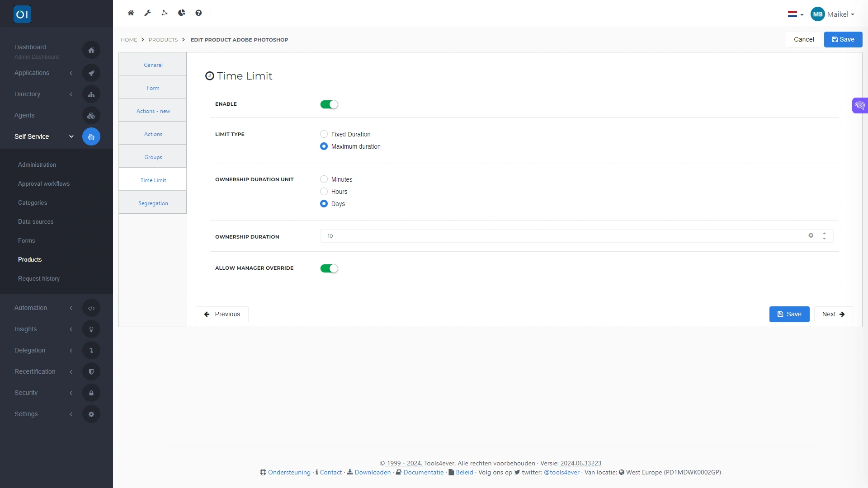The height and width of the screenshot is (488, 868).
Task: Click the home icon in top toolbar
Action: 131,13
